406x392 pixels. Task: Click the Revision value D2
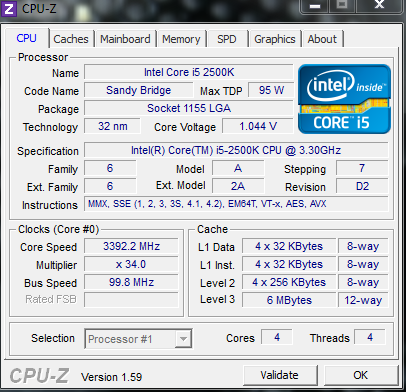[362, 186]
